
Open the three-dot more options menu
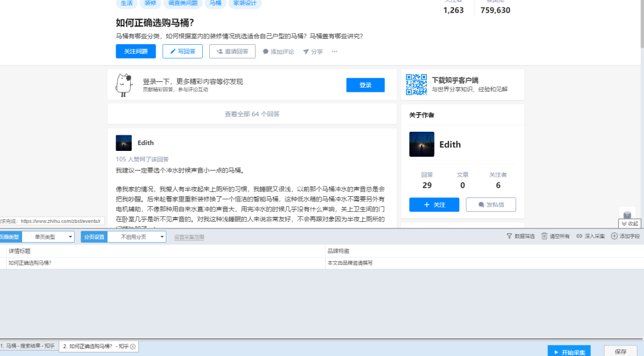335,51
